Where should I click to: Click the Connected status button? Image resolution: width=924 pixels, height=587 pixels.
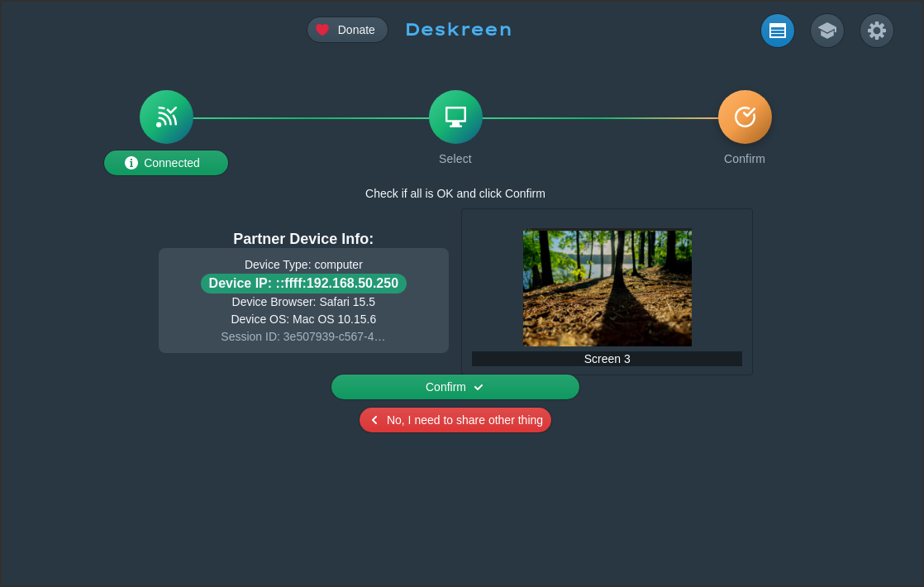tap(166, 163)
